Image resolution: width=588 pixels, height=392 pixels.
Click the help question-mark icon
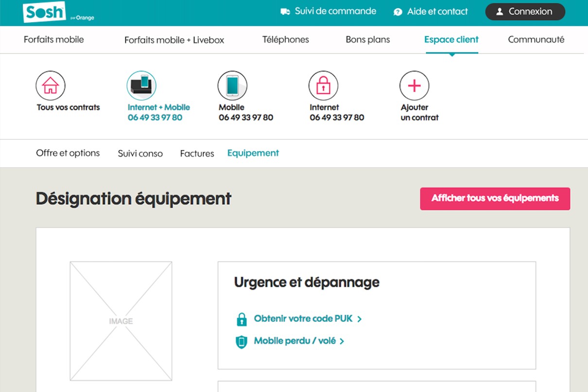(398, 12)
